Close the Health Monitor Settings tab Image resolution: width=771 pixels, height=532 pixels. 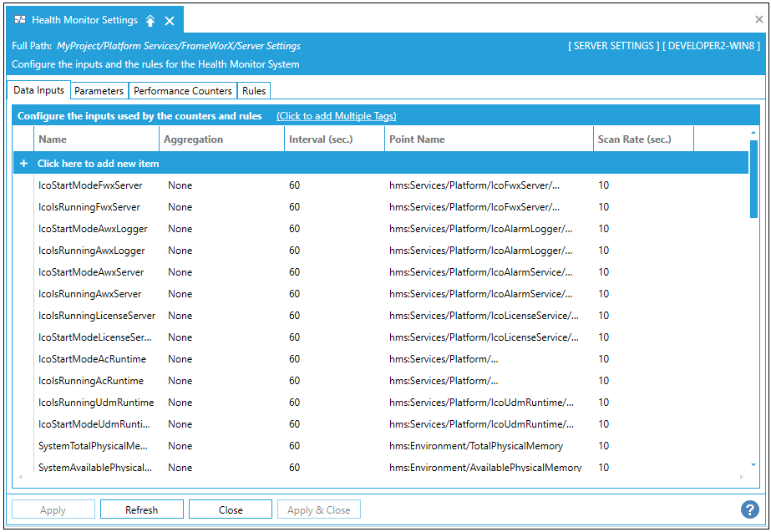click(x=170, y=20)
